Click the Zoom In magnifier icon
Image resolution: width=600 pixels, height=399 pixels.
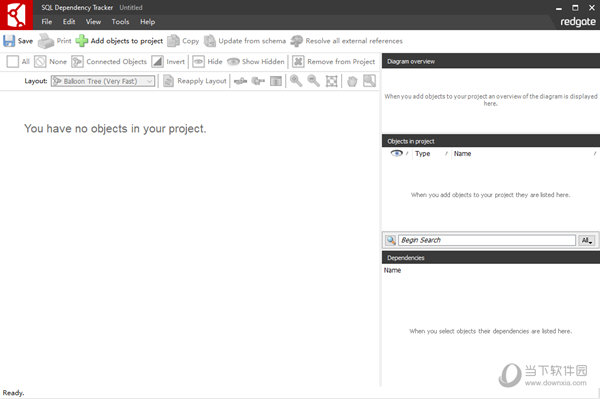click(x=296, y=81)
